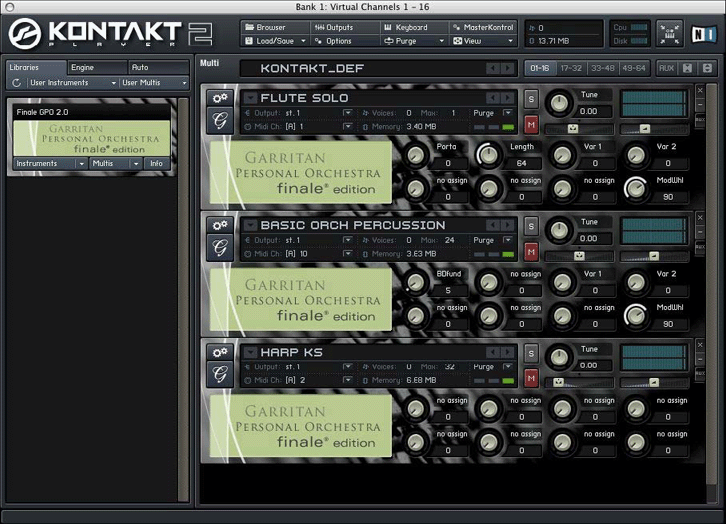Image resolution: width=726 pixels, height=524 pixels.
Task: Minimize the Flute Solo instrument with minus button
Action: 700,105
